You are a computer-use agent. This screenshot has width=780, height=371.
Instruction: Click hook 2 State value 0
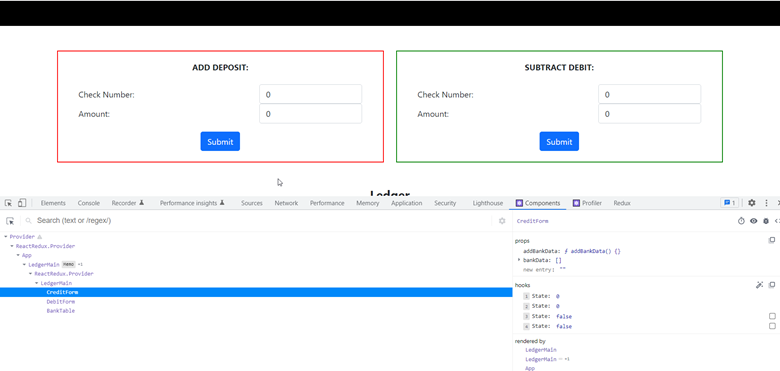[x=558, y=306]
